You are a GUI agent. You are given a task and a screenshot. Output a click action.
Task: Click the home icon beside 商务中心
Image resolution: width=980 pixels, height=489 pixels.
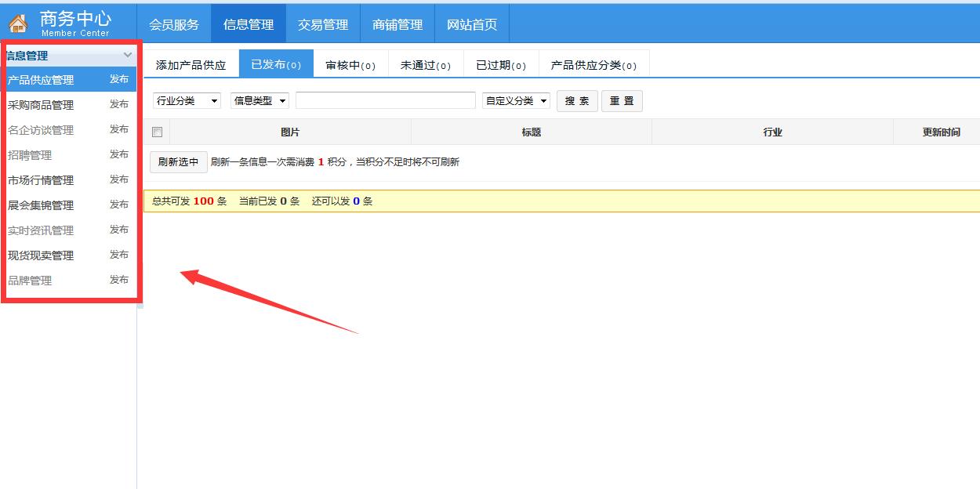pyautogui.click(x=18, y=24)
